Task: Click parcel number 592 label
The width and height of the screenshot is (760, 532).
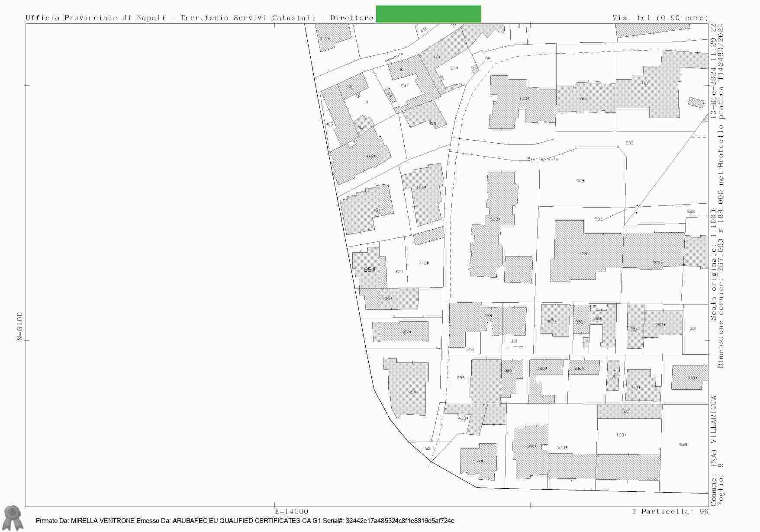Action: 629,143
